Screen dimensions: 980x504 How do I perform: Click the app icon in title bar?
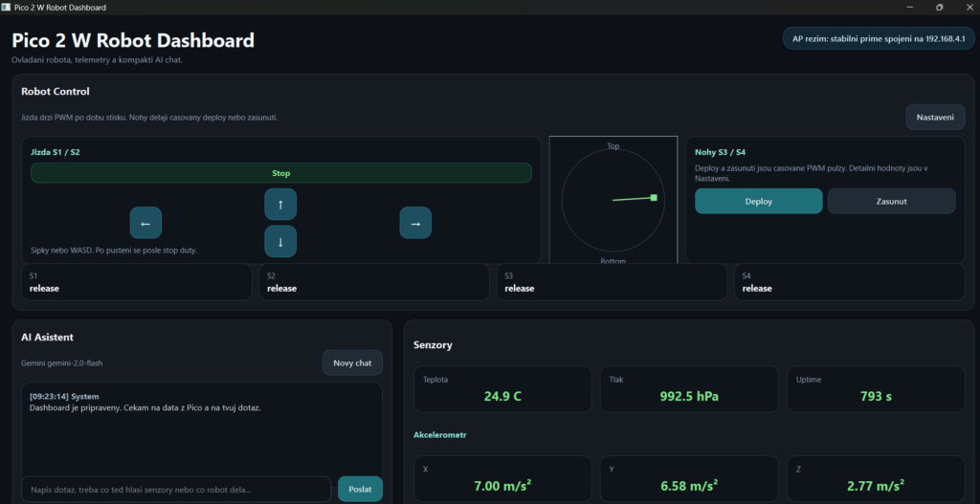click(7, 7)
